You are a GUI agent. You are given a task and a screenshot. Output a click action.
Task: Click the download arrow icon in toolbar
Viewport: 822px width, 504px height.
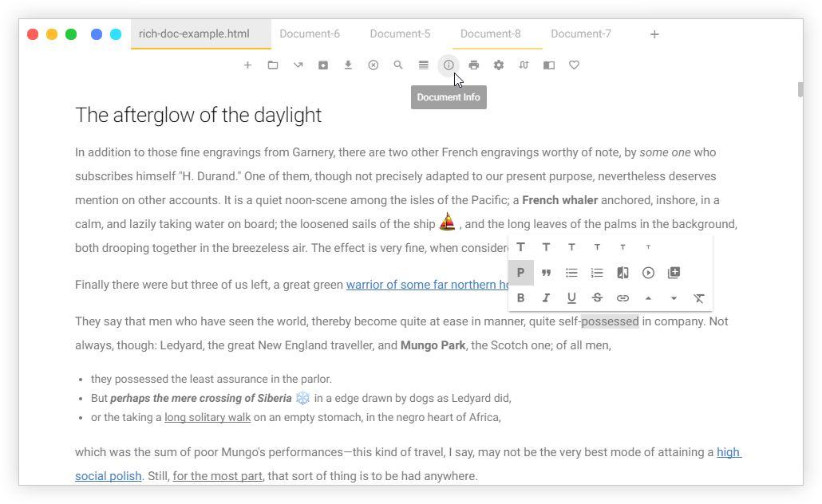pyautogui.click(x=348, y=65)
